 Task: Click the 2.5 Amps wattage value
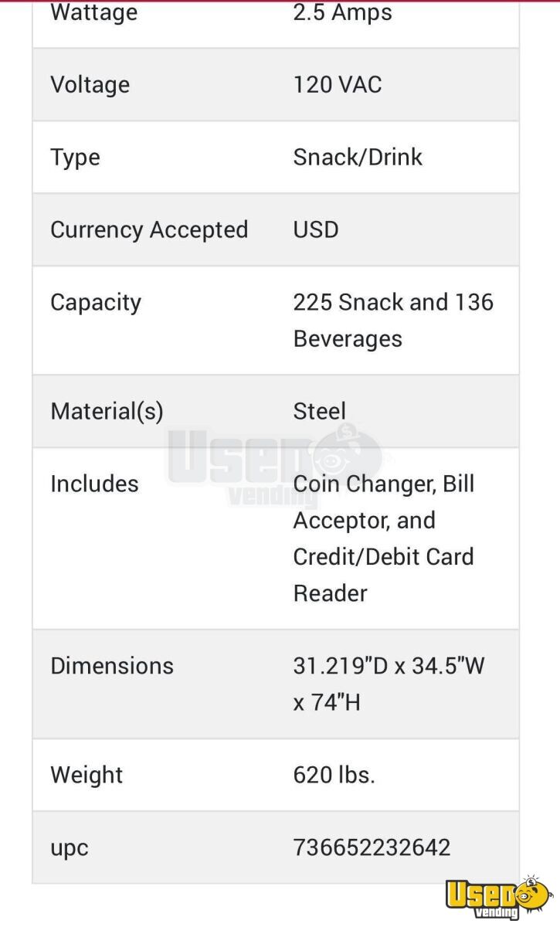pos(342,12)
